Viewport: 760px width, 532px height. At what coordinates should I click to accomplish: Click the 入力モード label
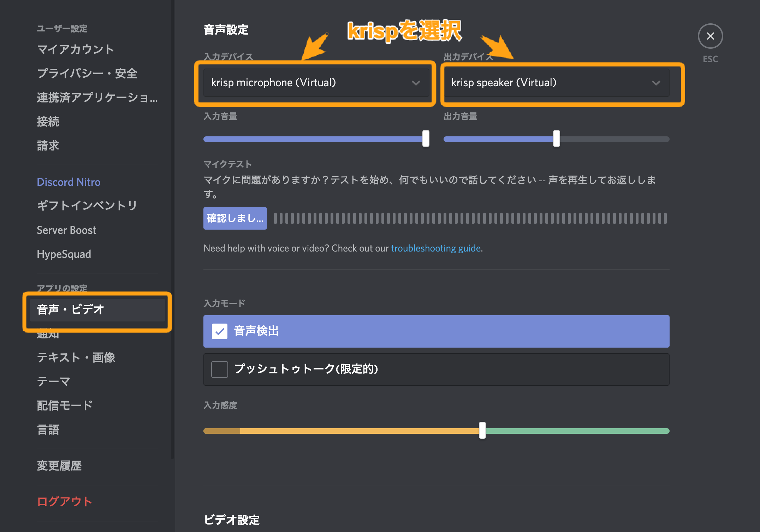tap(224, 303)
